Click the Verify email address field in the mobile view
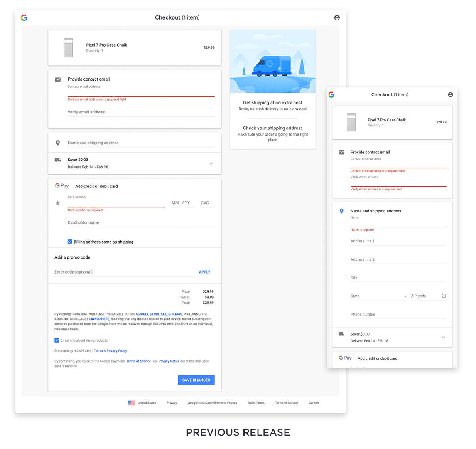Image resolution: width=476 pixels, height=449 pixels. click(x=398, y=182)
